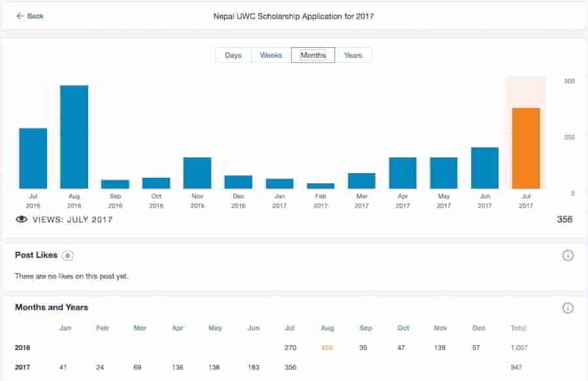Click the 2017 row label

22,367
